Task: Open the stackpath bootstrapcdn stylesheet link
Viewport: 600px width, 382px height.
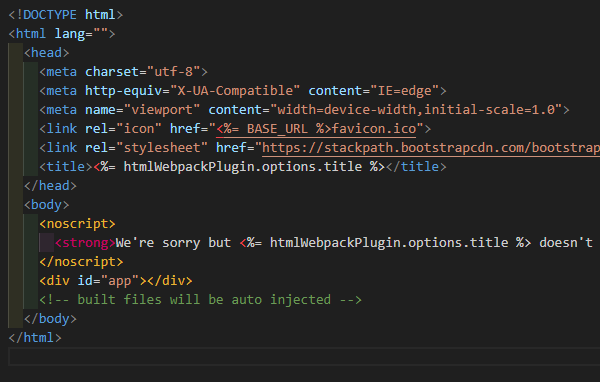Action: pos(431,148)
